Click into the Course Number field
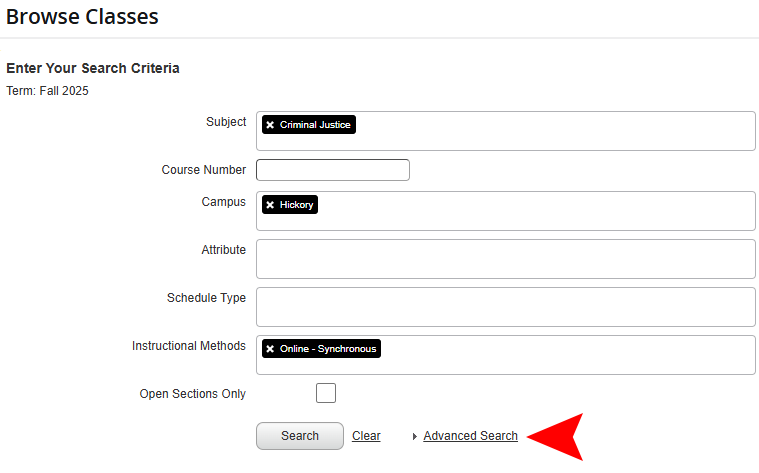759x473 pixels. pos(333,170)
